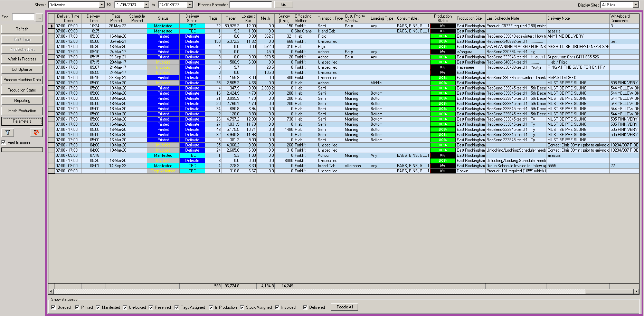Open Cut Optimise
This screenshot has height=316, width=644.
[22, 69]
